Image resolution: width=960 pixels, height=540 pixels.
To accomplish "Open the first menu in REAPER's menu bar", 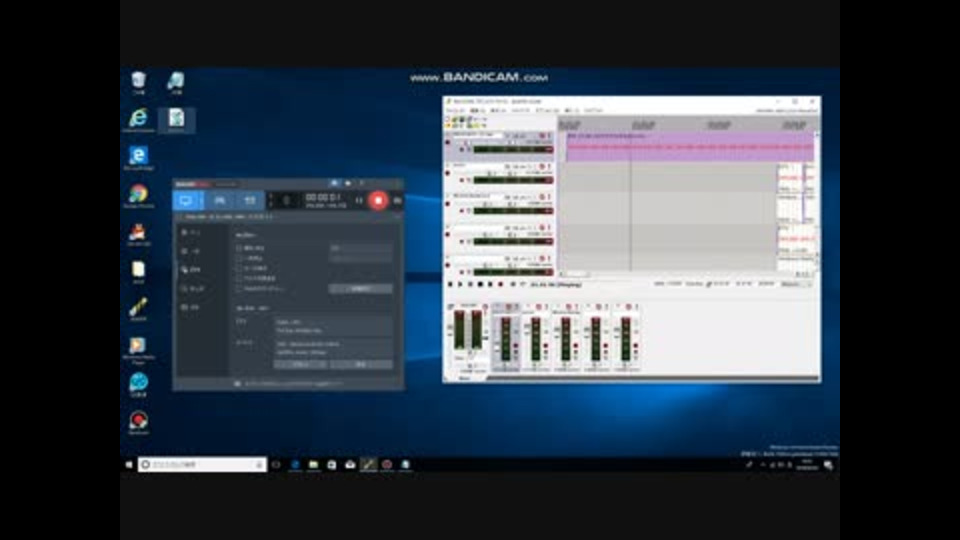I will pyautogui.click(x=456, y=110).
